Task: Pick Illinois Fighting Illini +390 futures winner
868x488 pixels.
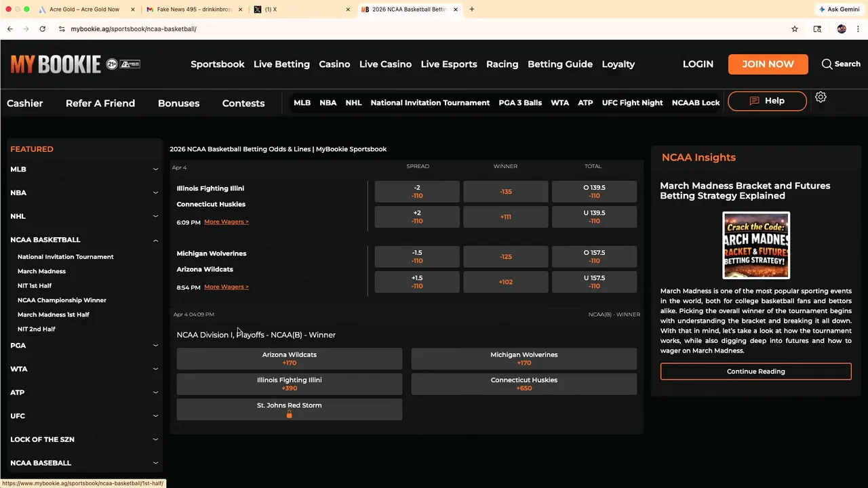Action: click(290, 384)
